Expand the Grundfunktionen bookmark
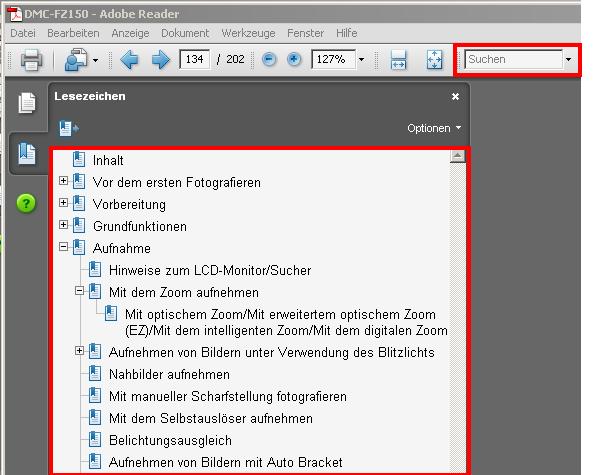This screenshot has height=475, width=611. coord(63,224)
